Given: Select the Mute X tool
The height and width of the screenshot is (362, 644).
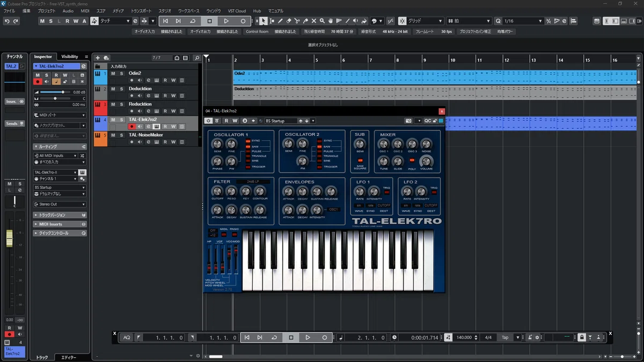Looking at the screenshot, I should (314, 21).
